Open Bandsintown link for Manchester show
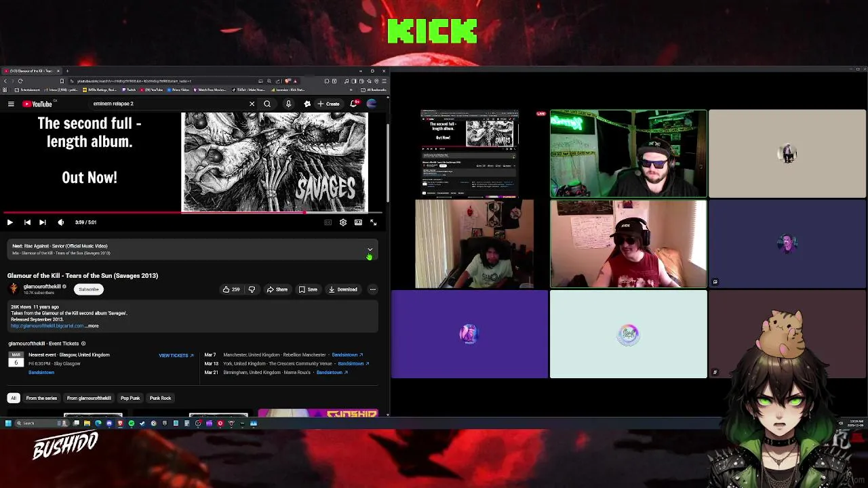The image size is (868, 488). 347,354
